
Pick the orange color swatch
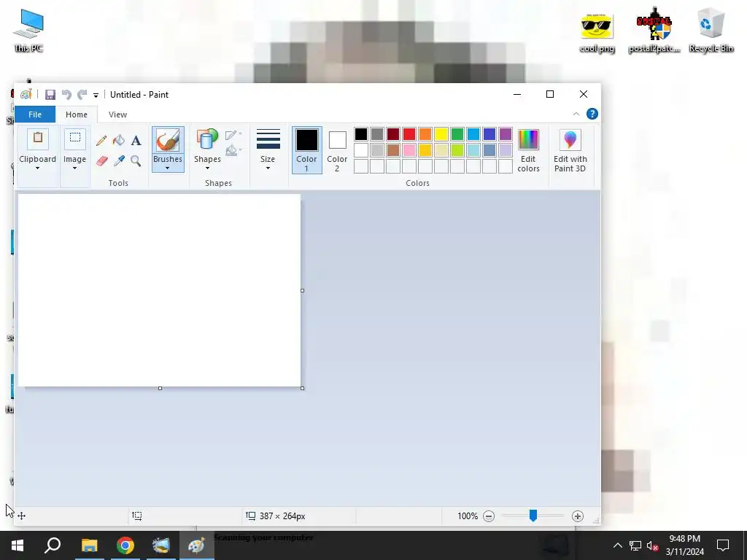click(425, 134)
